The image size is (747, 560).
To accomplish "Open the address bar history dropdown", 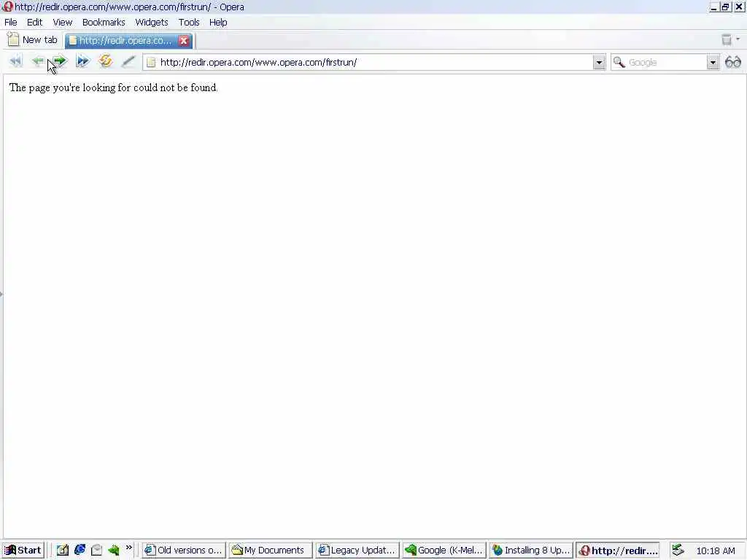I will point(599,63).
